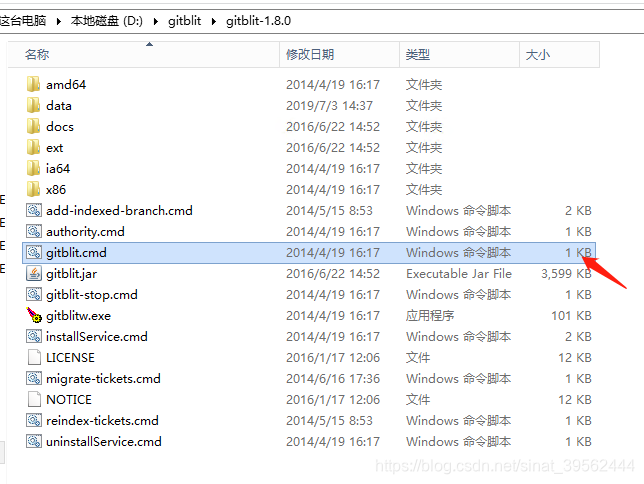Select the ia64 folder icon

(x=33, y=168)
